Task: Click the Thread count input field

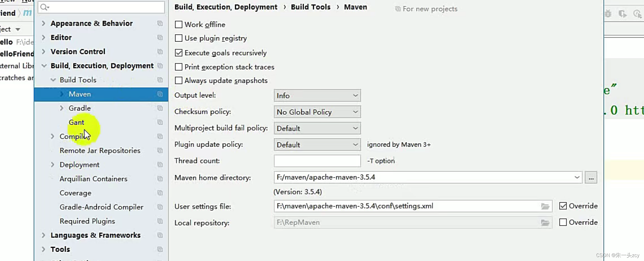Action: (317, 161)
